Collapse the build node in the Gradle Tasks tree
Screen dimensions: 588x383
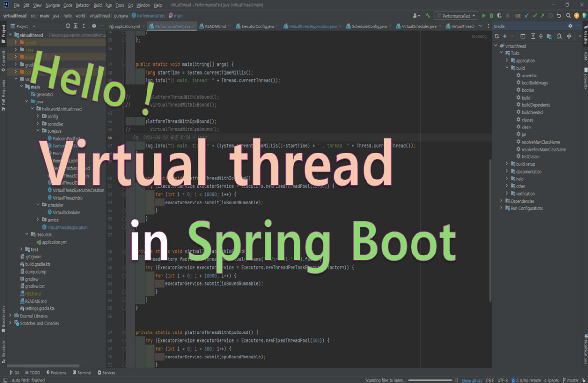pyautogui.click(x=507, y=68)
